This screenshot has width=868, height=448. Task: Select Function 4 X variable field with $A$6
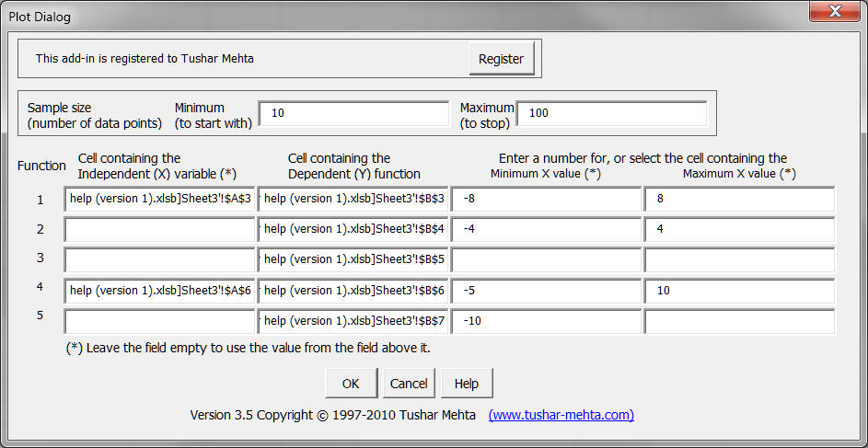pyautogui.click(x=159, y=291)
